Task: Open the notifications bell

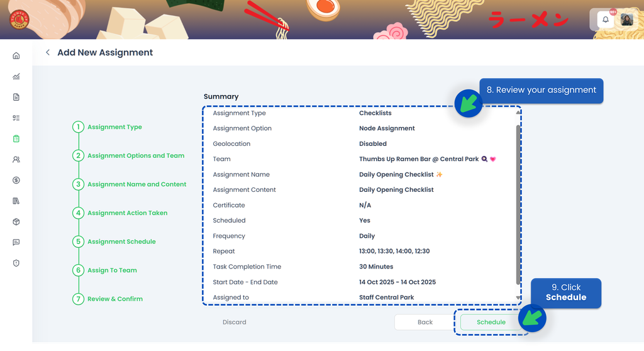Action: tap(605, 20)
